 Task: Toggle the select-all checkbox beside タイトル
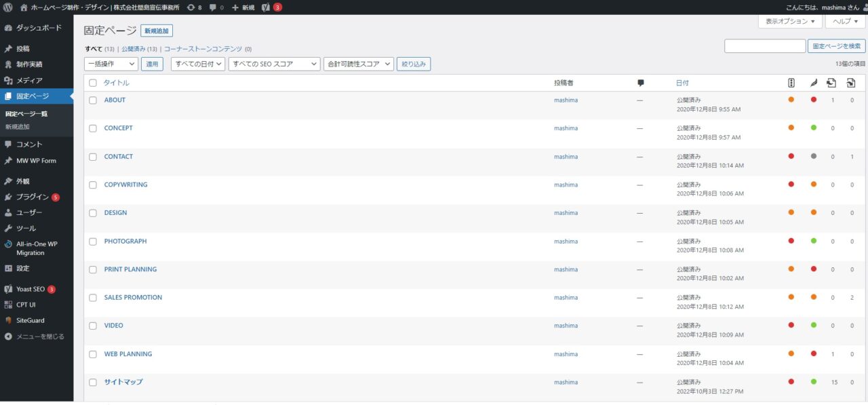[x=93, y=83]
